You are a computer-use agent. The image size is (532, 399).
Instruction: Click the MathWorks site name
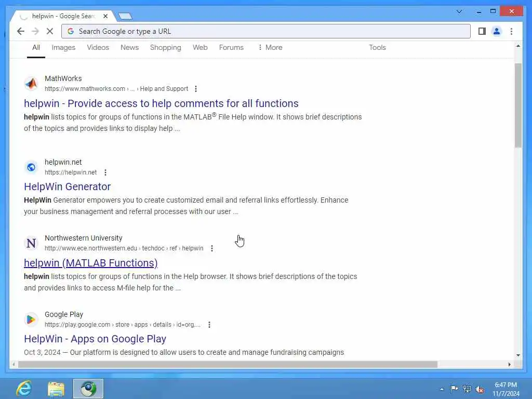coord(63,78)
